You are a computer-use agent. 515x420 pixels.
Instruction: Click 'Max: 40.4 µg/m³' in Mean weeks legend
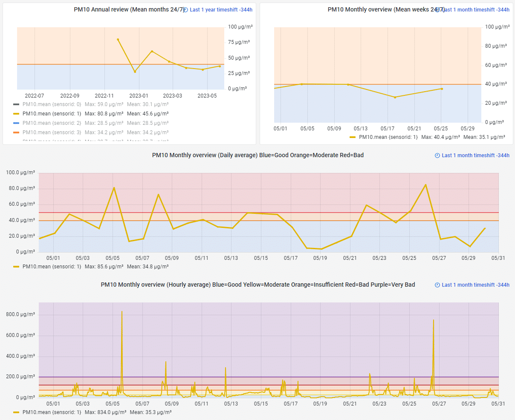coord(441,137)
